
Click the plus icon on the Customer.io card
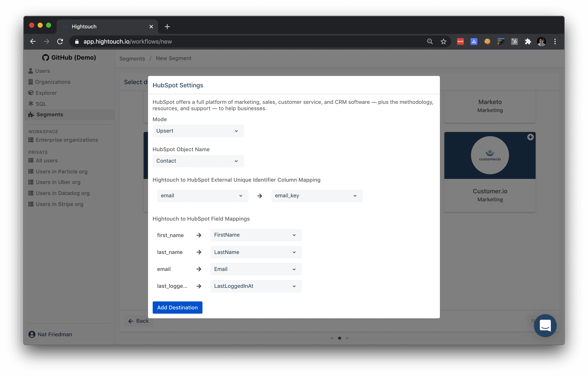(x=531, y=137)
